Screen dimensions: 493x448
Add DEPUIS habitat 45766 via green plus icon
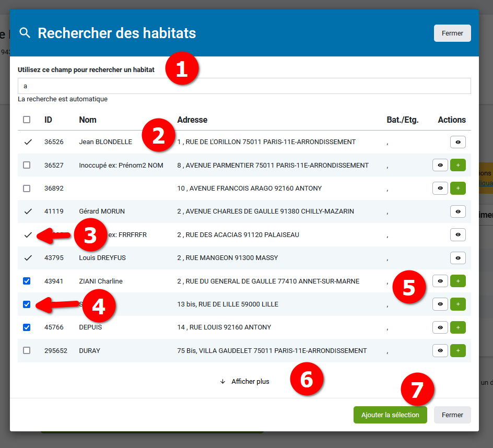pyautogui.click(x=458, y=327)
